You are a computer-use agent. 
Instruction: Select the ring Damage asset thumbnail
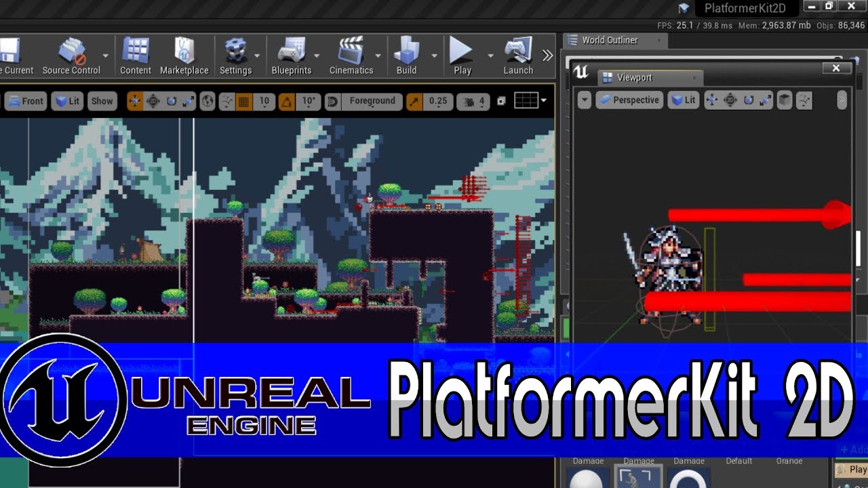click(689, 477)
